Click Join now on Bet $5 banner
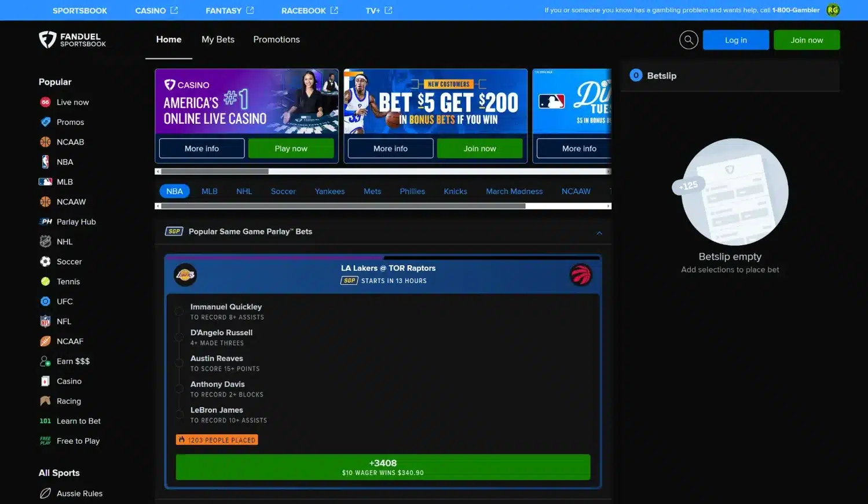The height and width of the screenshot is (504, 868). (x=479, y=148)
